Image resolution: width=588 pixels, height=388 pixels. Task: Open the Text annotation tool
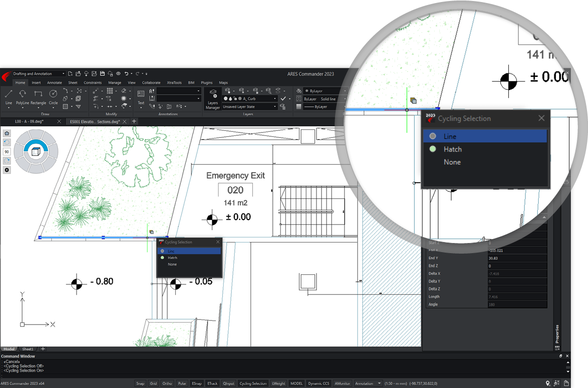point(141,97)
